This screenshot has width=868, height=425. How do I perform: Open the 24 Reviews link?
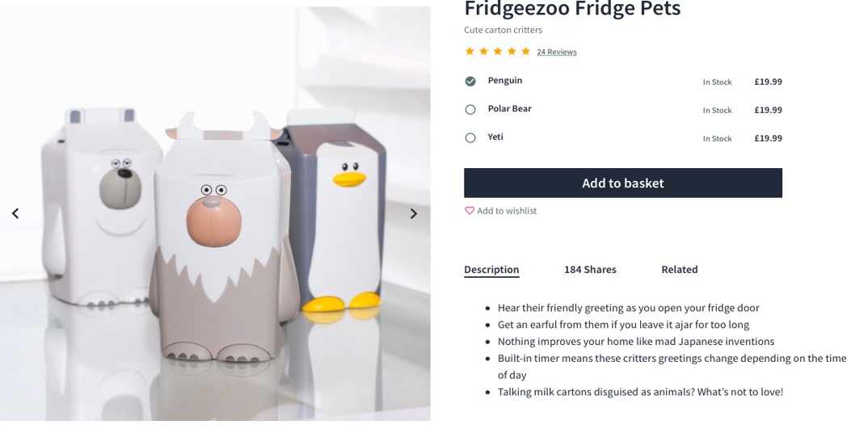click(557, 52)
